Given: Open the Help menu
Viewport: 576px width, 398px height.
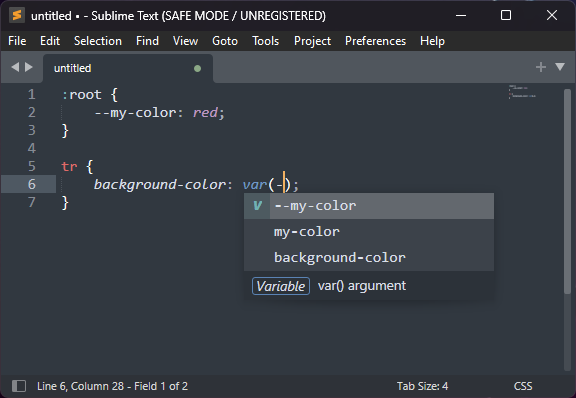Looking at the screenshot, I should 432,41.
